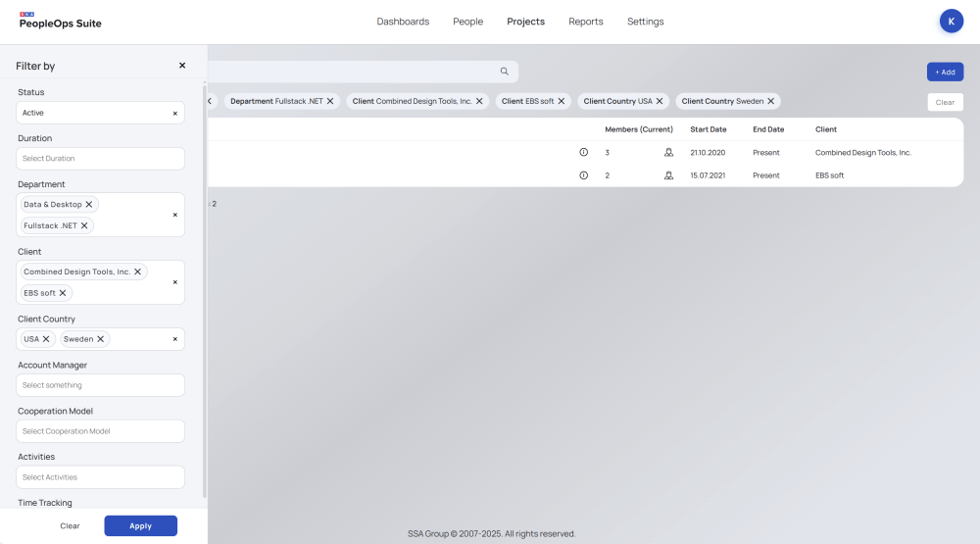Screen dimensions: 980x544
Task: Remove Combined Design Tools, Inc. client chip in panel
Action: pos(138,272)
